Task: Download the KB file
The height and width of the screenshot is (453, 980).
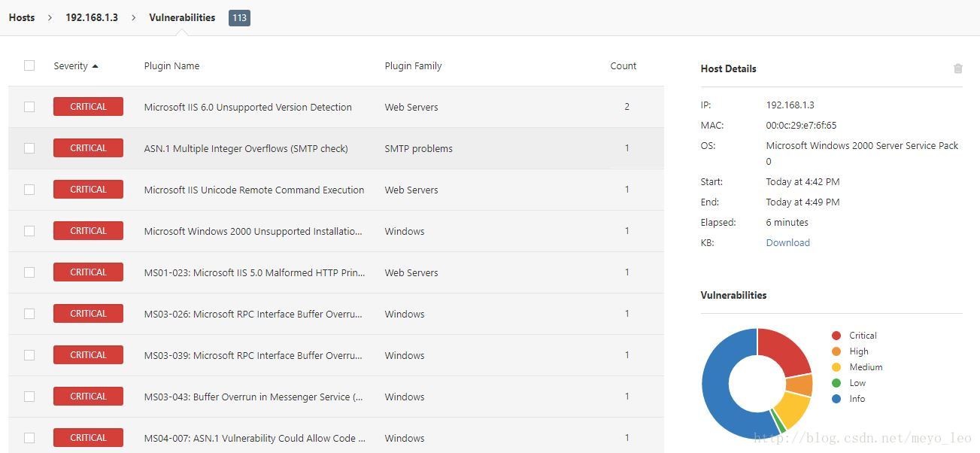Action: pyautogui.click(x=787, y=242)
